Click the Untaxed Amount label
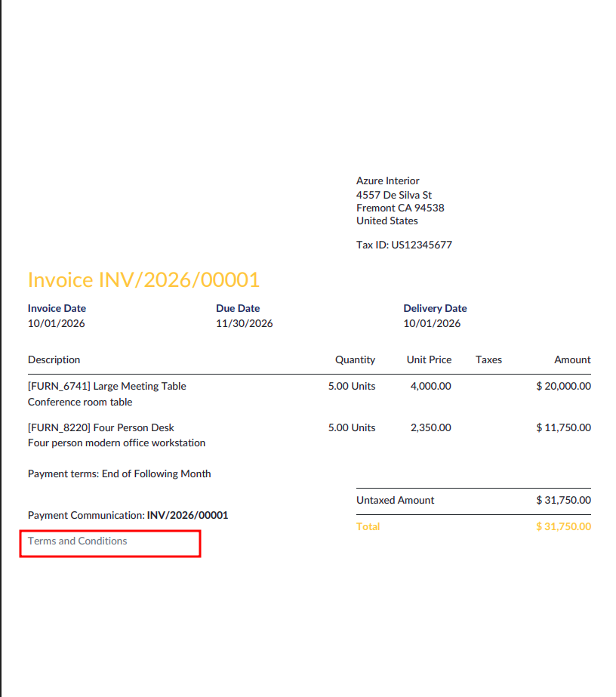This screenshot has width=616, height=697. pos(395,500)
